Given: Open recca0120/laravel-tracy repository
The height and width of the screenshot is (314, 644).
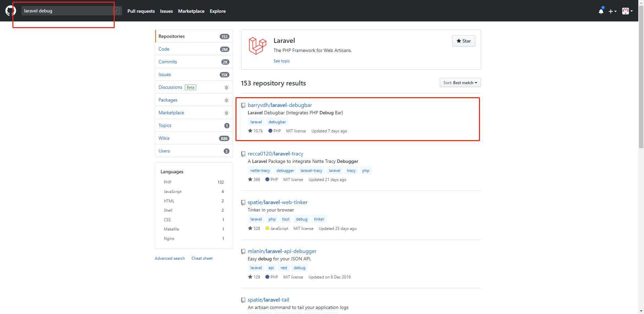Looking at the screenshot, I should (x=275, y=154).
